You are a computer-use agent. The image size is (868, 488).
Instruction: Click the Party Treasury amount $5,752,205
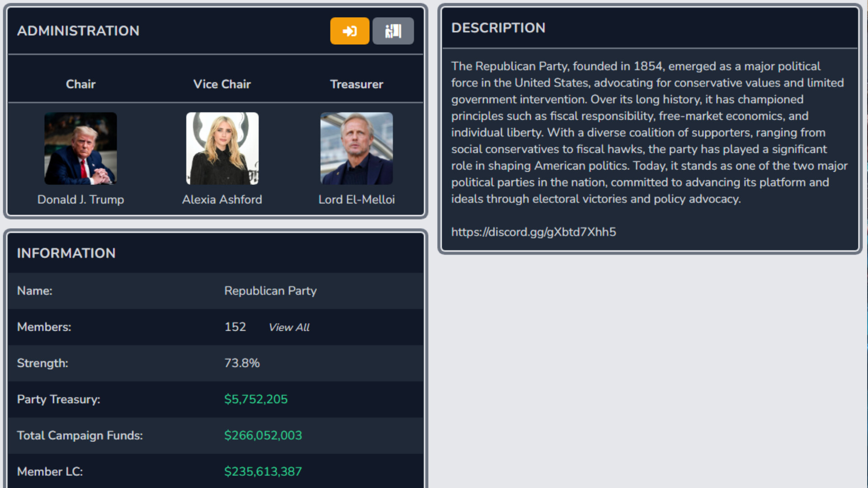click(256, 399)
